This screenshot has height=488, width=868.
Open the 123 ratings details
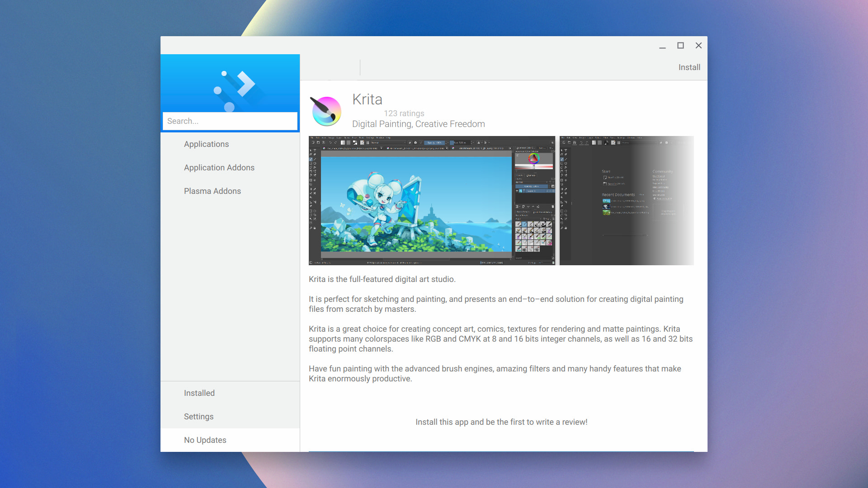pyautogui.click(x=404, y=113)
